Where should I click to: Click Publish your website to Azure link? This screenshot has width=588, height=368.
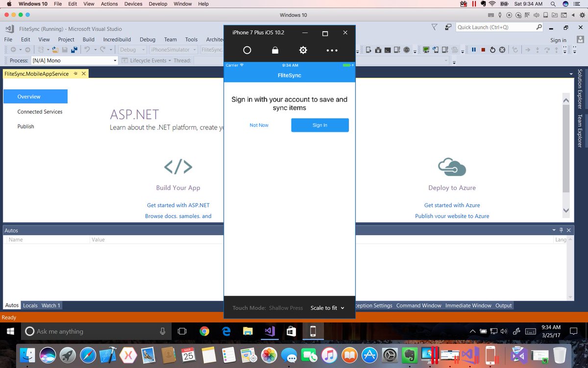(x=452, y=216)
